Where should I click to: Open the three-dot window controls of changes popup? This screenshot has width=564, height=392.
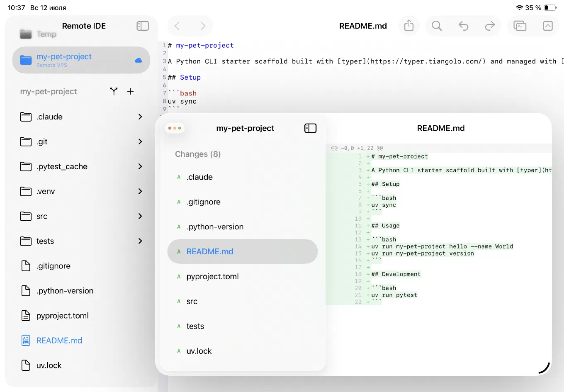(175, 128)
